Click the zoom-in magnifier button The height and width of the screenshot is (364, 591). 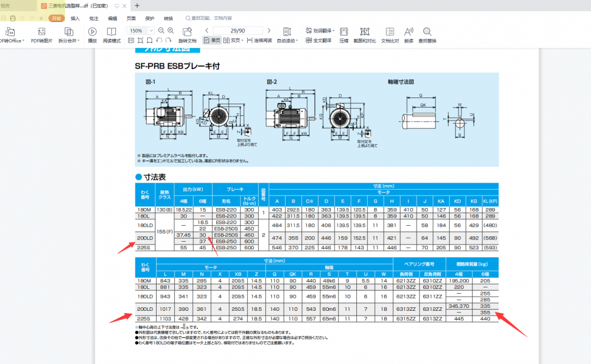[170, 30]
